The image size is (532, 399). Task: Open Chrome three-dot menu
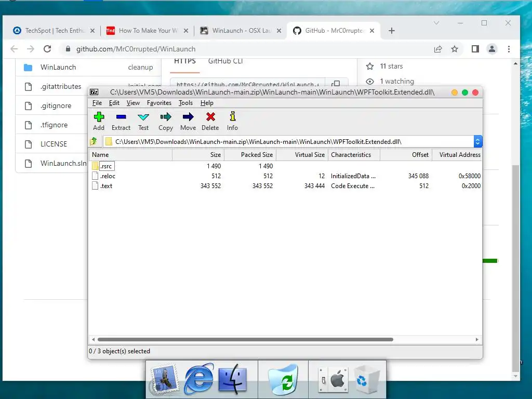pyautogui.click(x=509, y=49)
